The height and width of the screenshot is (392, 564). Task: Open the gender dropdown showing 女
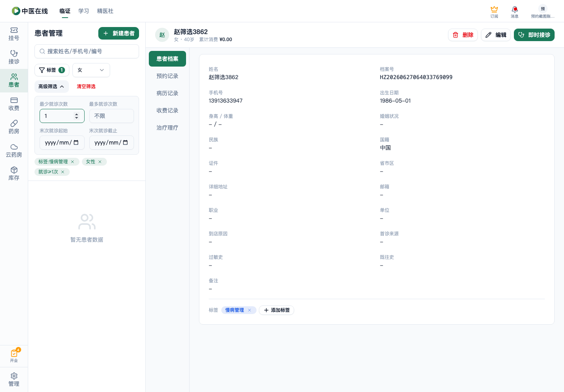pos(91,70)
